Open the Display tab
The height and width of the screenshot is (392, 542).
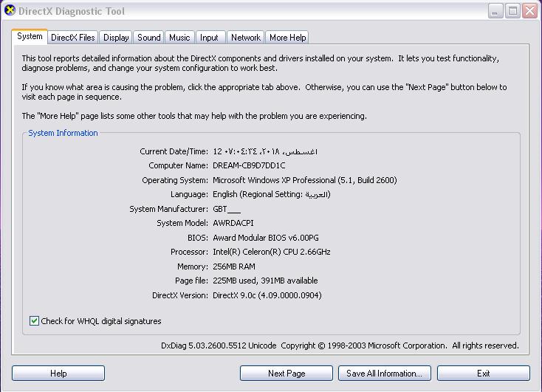coord(116,38)
